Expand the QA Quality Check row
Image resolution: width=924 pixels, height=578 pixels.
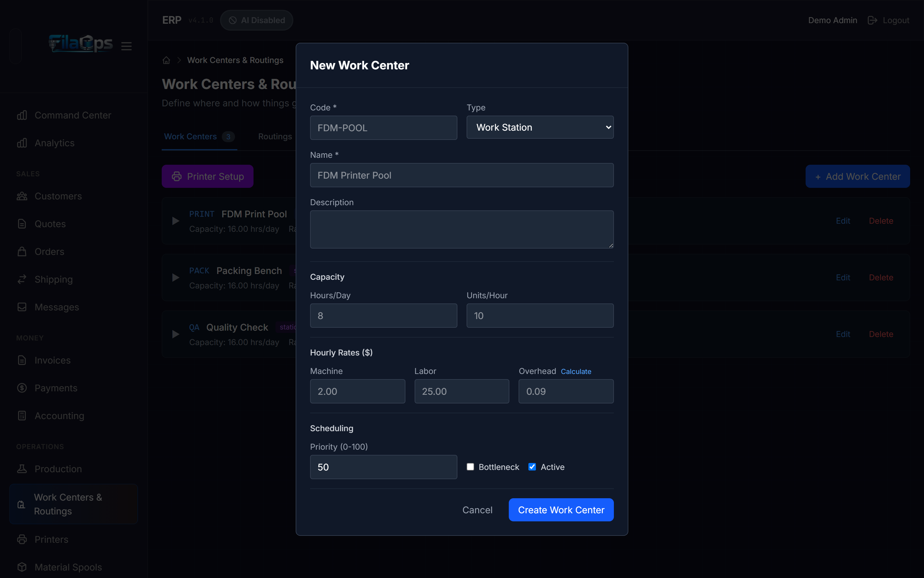click(x=176, y=334)
